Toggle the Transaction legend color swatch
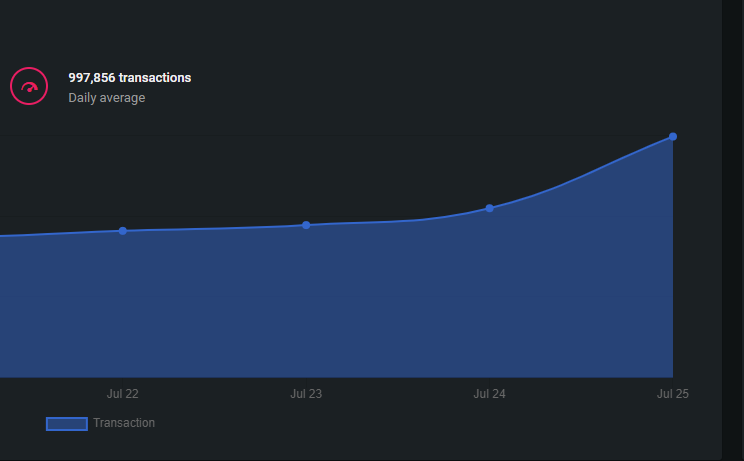Screen dimensions: 744x461 click(67, 424)
